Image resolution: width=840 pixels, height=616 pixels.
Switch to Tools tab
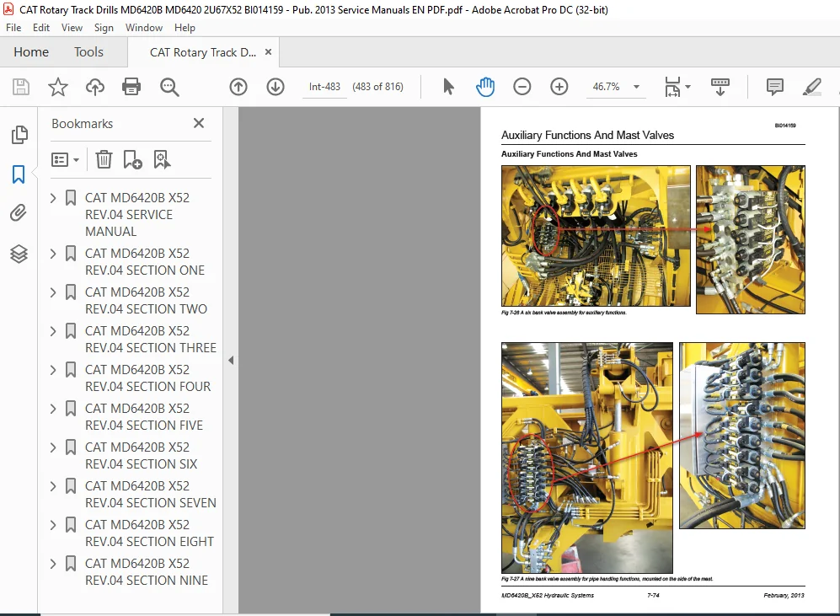(88, 52)
